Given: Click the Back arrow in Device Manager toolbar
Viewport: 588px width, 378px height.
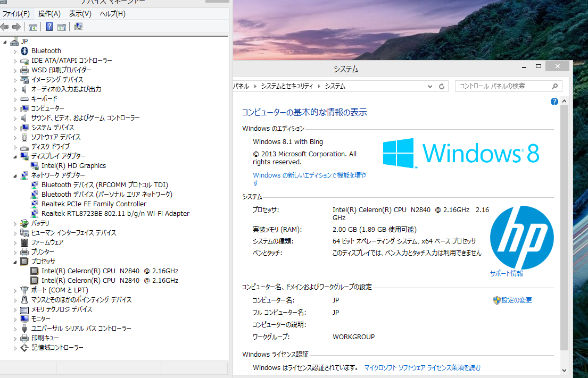Looking at the screenshot, I should click(x=4, y=27).
